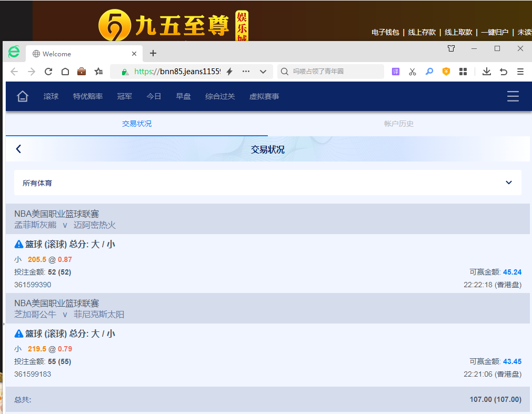The width and height of the screenshot is (532, 414).
Task: Go to the sportsbook home icon
Action: coord(23,96)
